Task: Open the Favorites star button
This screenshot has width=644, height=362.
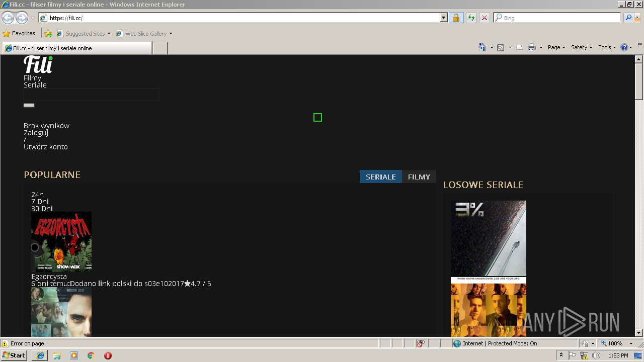Action: (x=19, y=34)
